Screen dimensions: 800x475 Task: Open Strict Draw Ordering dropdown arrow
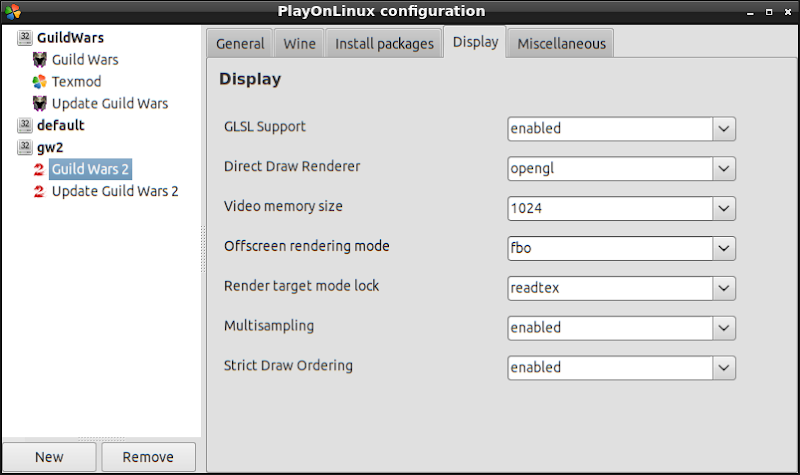[723, 367]
